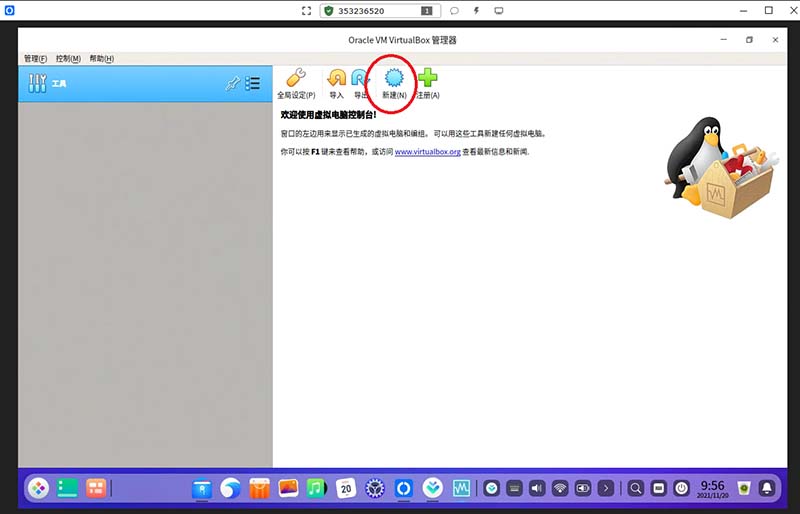Viewport: 800px width, 514px height.
Task: Click the onscreen keyboard tray icon
Action: (514, 488)
